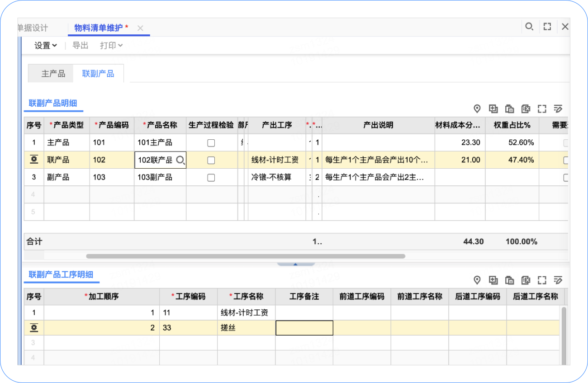Screen dimensions: 588x383
Task: Click expand-view icon above 联副产品明细 table
Action: 542,109
